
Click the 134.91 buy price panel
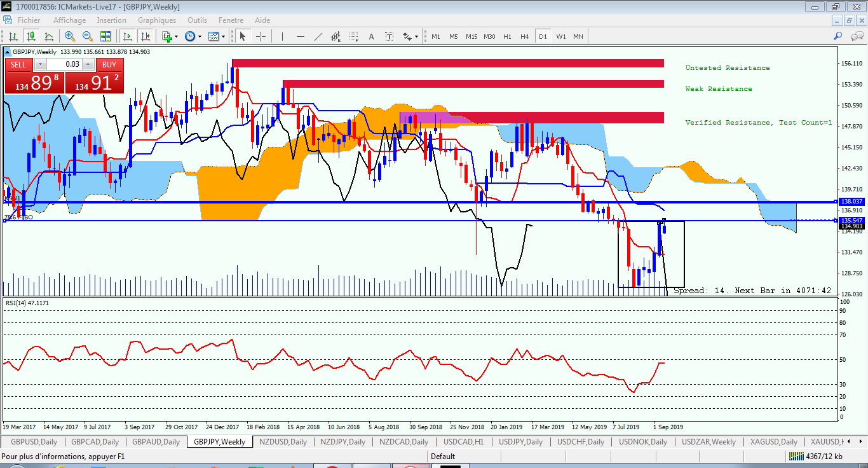(95, 82)
